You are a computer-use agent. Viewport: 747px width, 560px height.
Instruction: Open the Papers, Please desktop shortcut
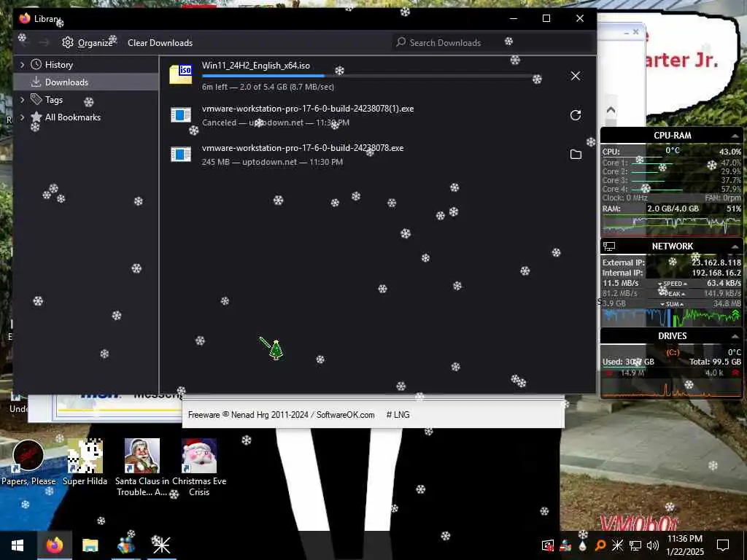pos(28,463)
